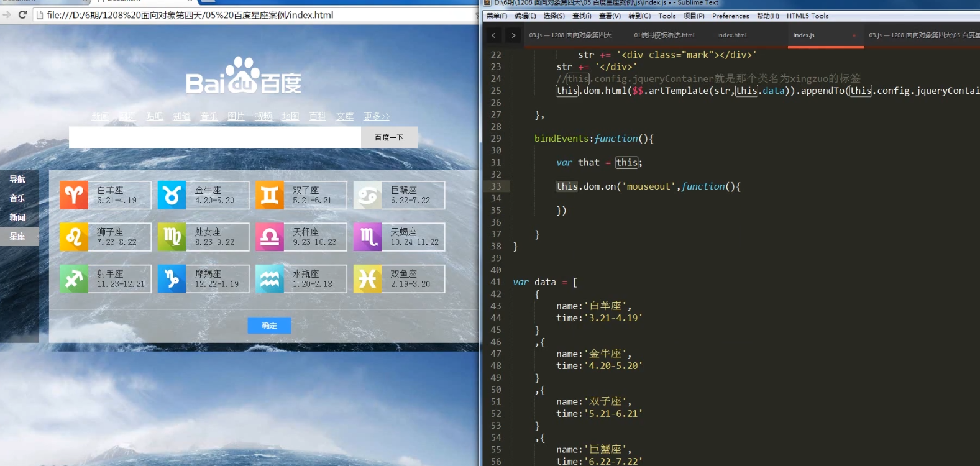980x466 pixels.
Task: Open the 查看(V) menu
Action: click(x=610, y=16)
